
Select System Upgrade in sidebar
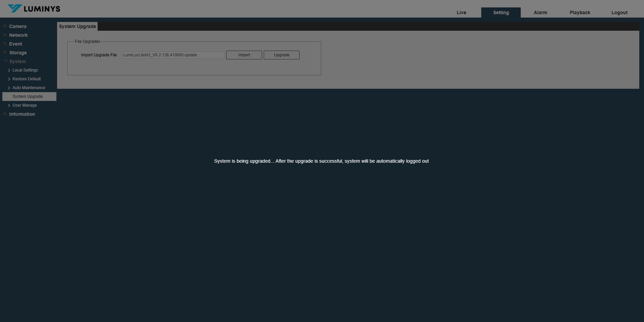(x=27, y=97)
